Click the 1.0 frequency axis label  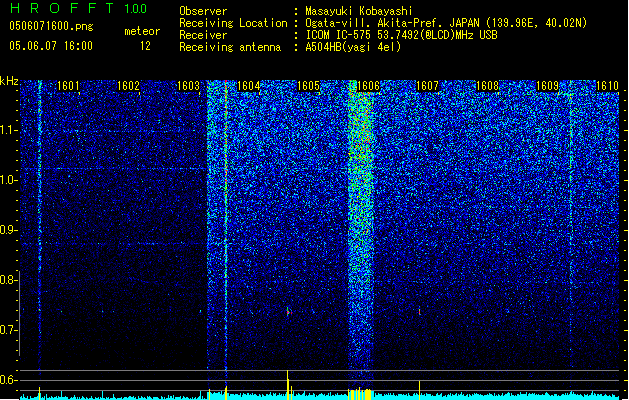pos(9,181)
